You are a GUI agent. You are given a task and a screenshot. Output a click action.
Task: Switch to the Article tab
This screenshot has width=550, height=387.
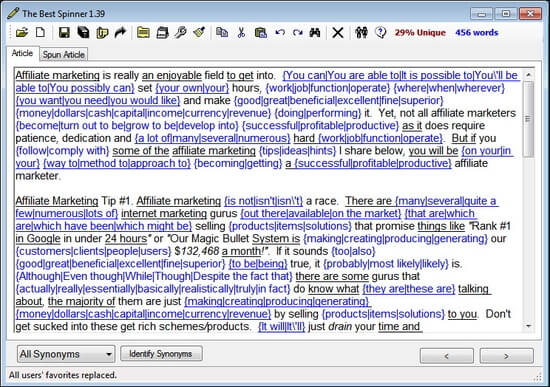coord(22,53)
